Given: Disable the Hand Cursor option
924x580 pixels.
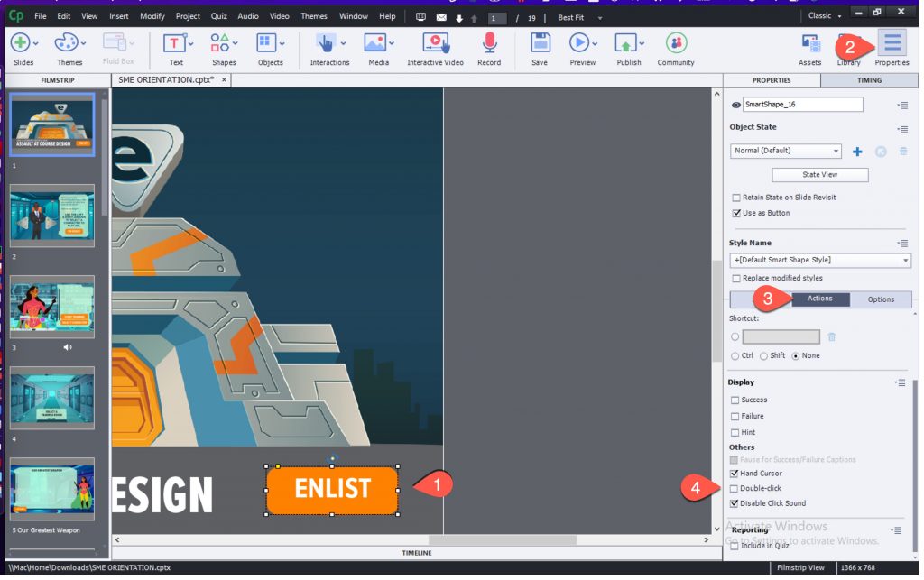Looking at the screenshot, I should click(x=735, y=474).
